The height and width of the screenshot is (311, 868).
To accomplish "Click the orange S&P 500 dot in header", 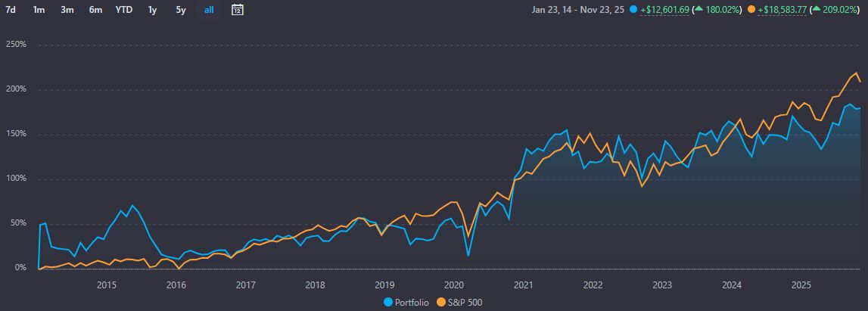I will click(751, 10).
